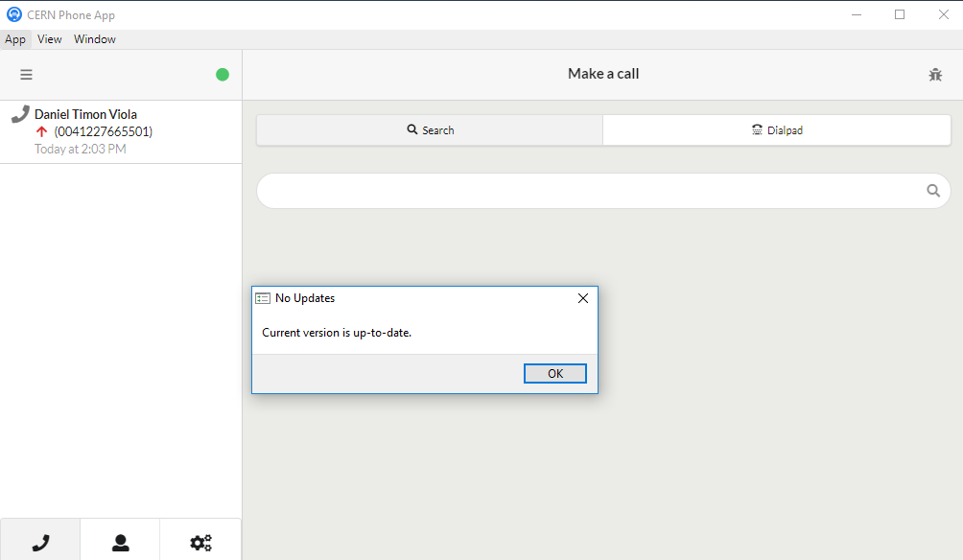The width and height of the screenshot is (963, 560).
Task: Switch to the Search tab
Action: coord(430,130)
